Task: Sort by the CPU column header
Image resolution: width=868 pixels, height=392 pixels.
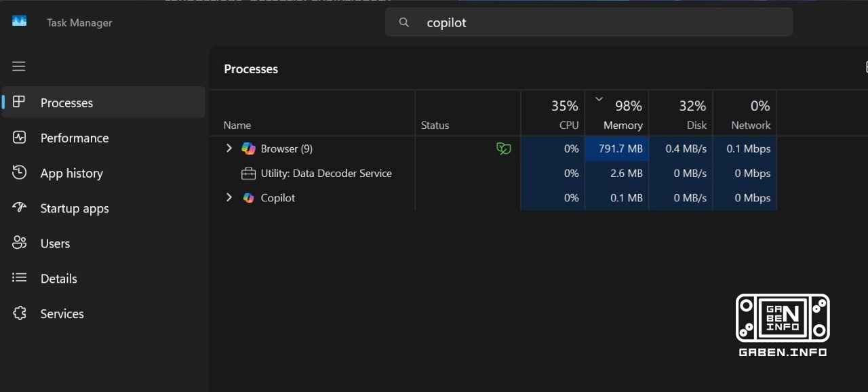Action: click(x=553, y=113)
